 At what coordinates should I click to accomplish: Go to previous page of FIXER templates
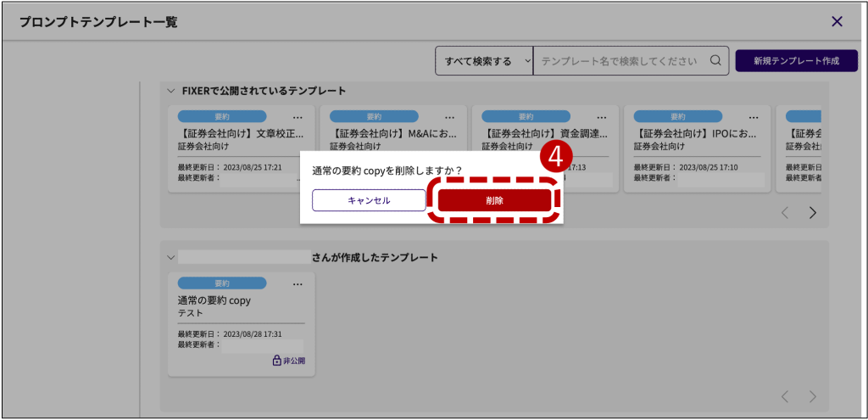pos(785,212)
